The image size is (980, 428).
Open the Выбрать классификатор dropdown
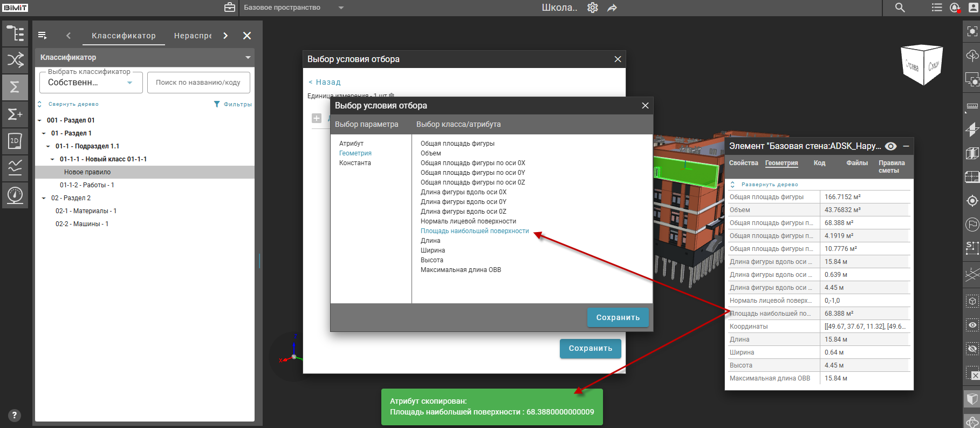point(91,83)
